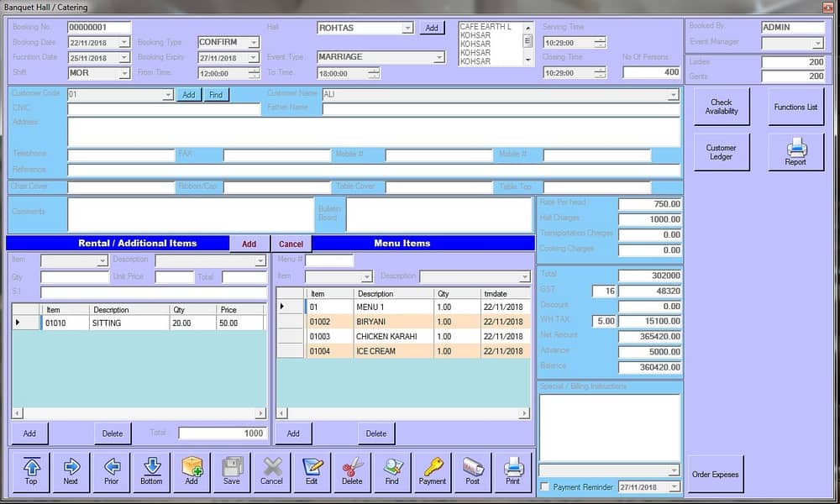Click the Menu # input field
This screenshot has width=840, height=504.
(329, 260)
